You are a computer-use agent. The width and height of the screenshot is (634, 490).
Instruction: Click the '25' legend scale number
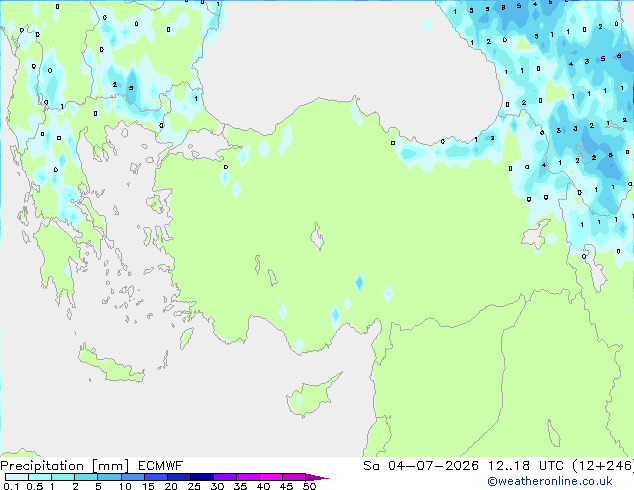click(x=194, y=486)
